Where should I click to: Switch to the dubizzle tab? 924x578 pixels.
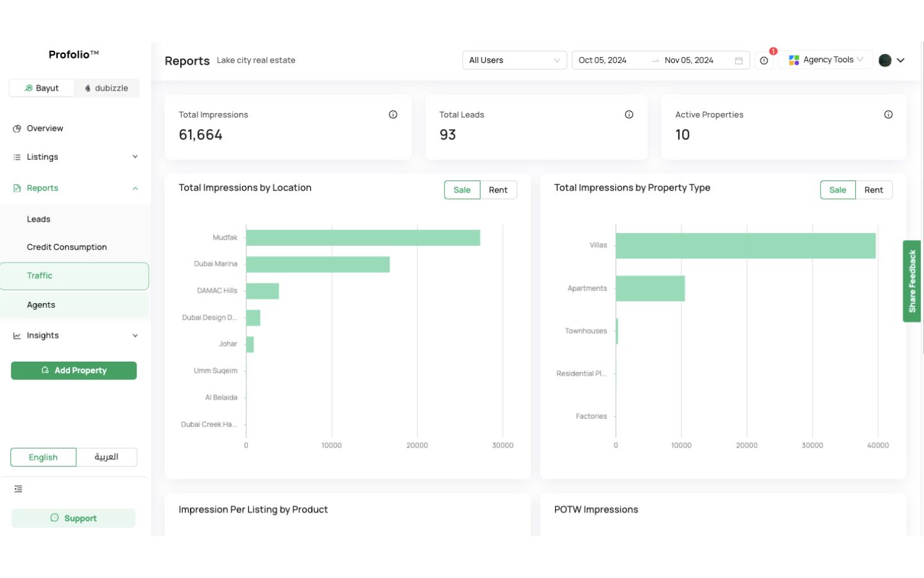(x=107, y=88)
